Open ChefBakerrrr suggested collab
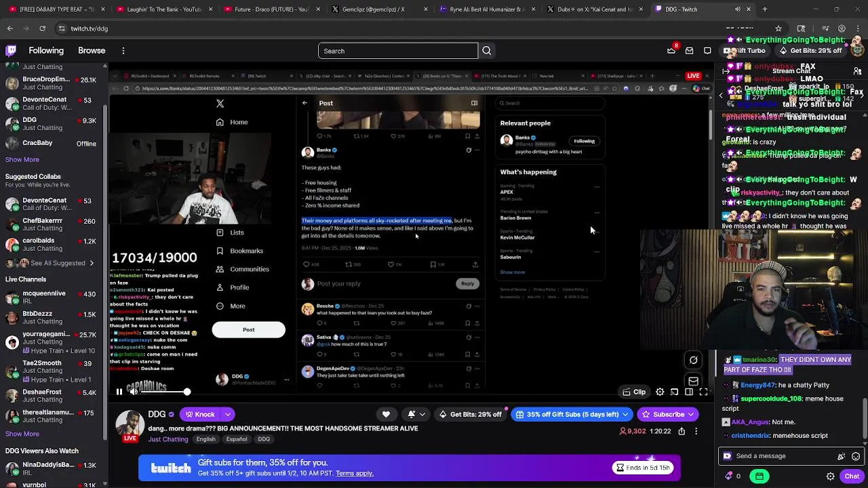Screen dimensions: 868x488 tap(52, 224)
